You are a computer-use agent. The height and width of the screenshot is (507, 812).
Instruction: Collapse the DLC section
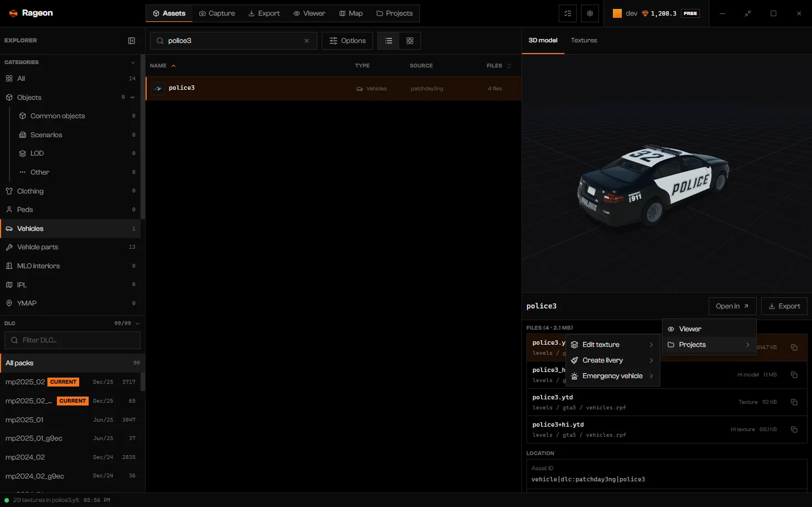[x=137, y=323]
